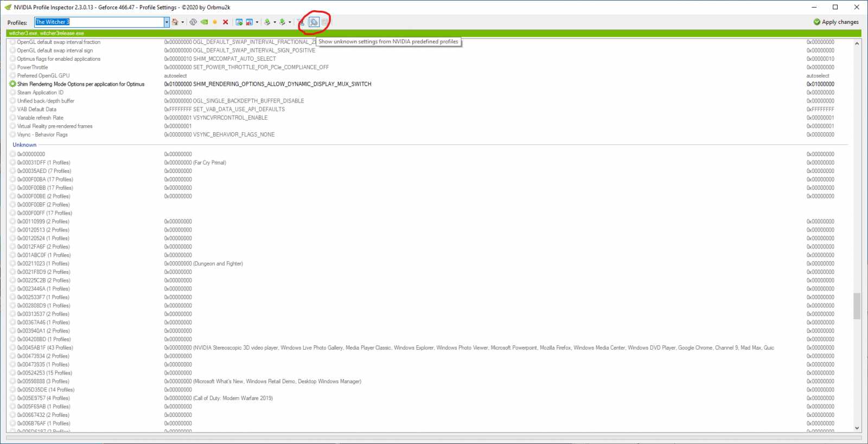868x444 pixels.
Task: Click the green NVIDIA restore defaults icon
Action: pyautogui.click(x=204, y=22)
